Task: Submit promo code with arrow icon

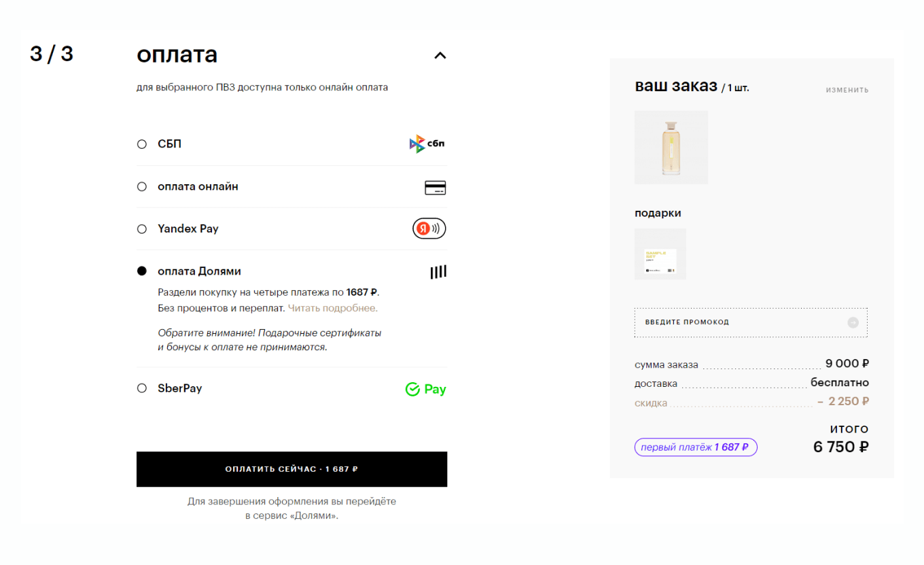Action: click(x=853, y=322)
